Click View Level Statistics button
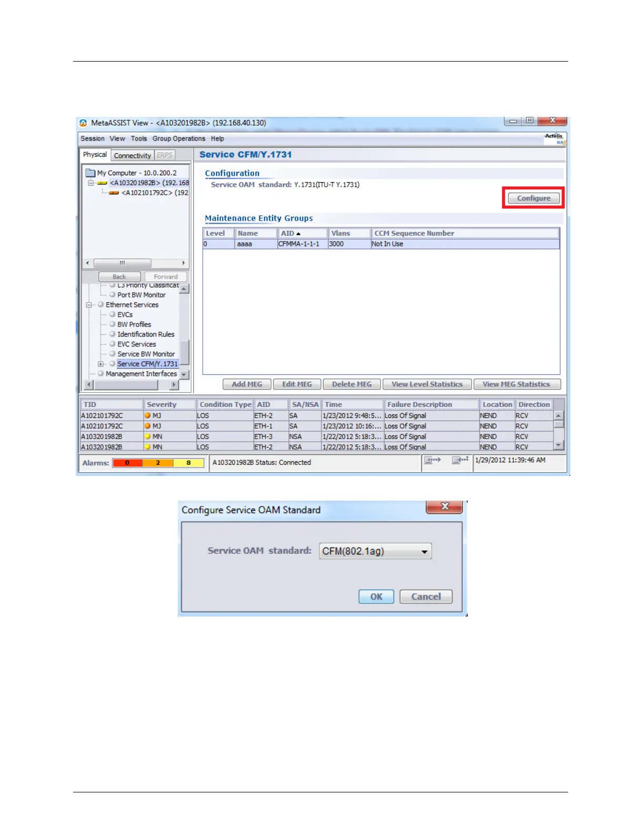This screenshot has height=834, width=644. [427, 384]
